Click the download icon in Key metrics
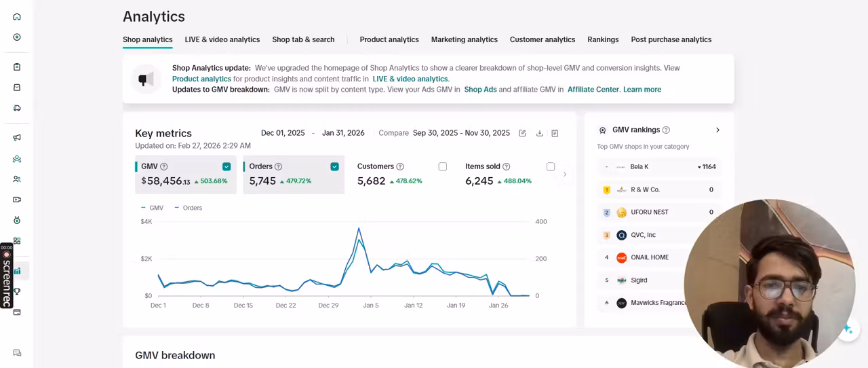This screenshot has height=368, width=868. tap(540, 133)
